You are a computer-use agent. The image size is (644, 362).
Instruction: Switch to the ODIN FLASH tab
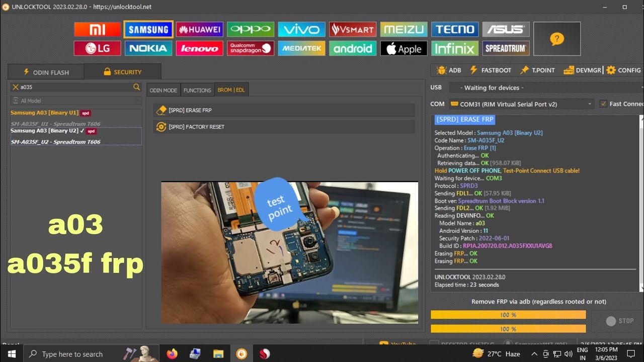pyautogui.click(x=46, y=72)
